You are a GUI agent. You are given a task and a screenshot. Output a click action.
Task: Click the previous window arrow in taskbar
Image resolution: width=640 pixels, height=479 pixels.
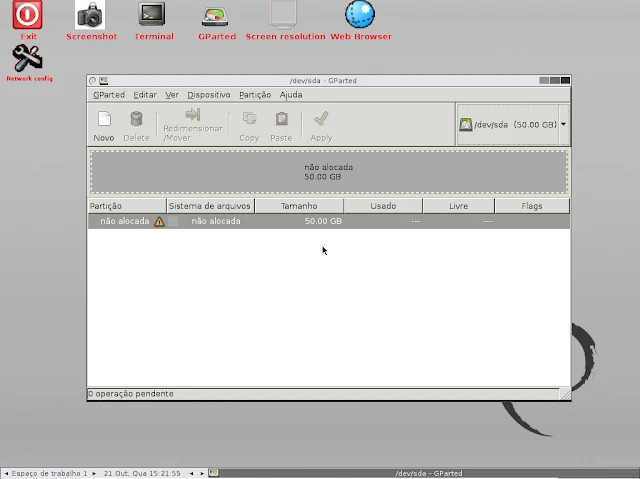coord(191,473)
